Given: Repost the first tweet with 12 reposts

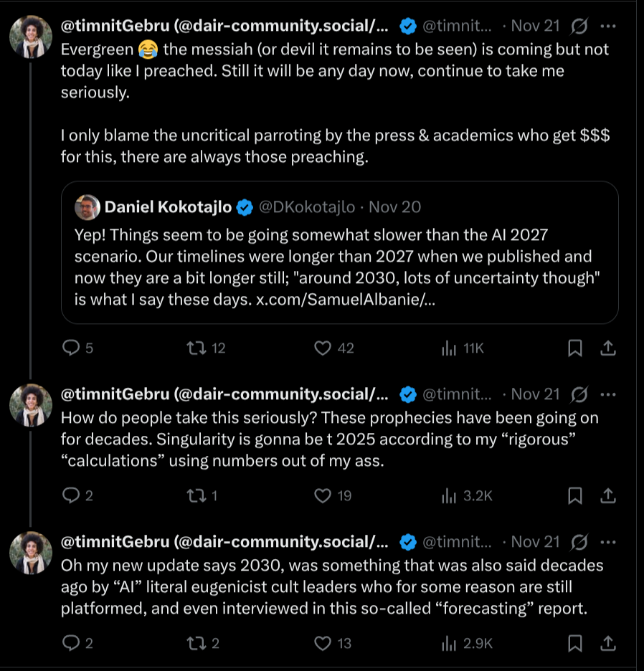Looking at the screenshot, I should pyautogui.click(x=196, y=348).
